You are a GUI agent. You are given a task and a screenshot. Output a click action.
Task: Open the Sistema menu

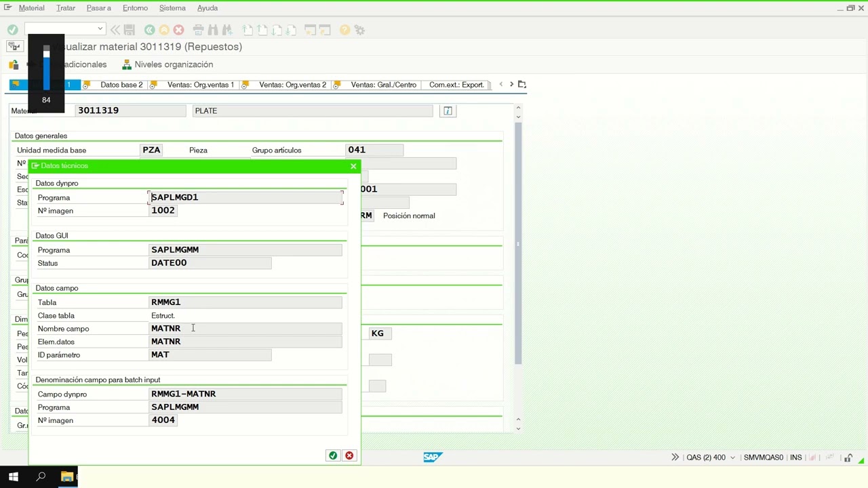(x=172, y=8)
